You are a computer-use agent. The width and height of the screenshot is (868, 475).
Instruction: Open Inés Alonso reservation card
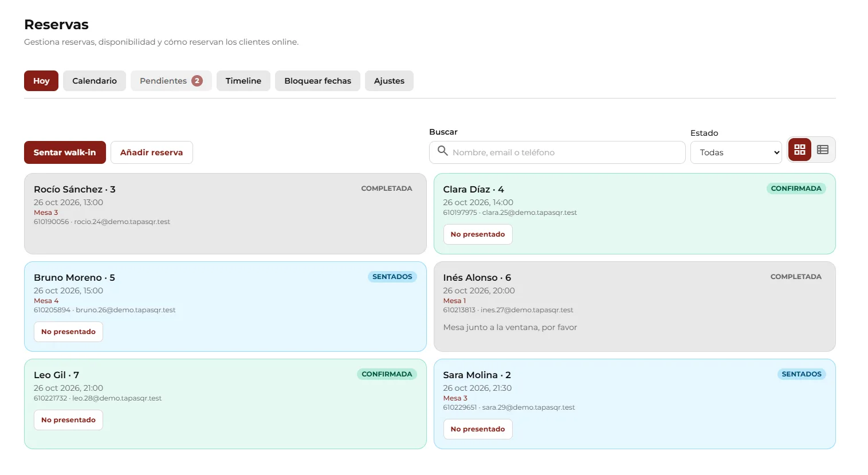(x=635, y=307)
